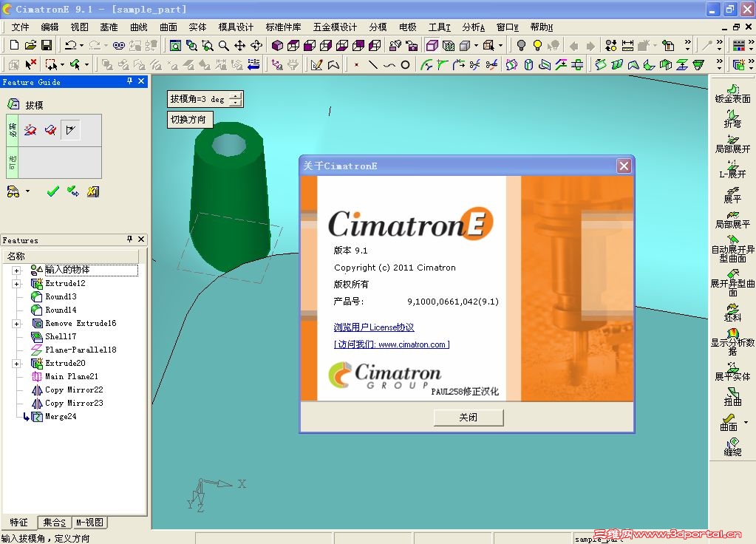Open the box selection mode dropdown

click(x=62, y=64)
